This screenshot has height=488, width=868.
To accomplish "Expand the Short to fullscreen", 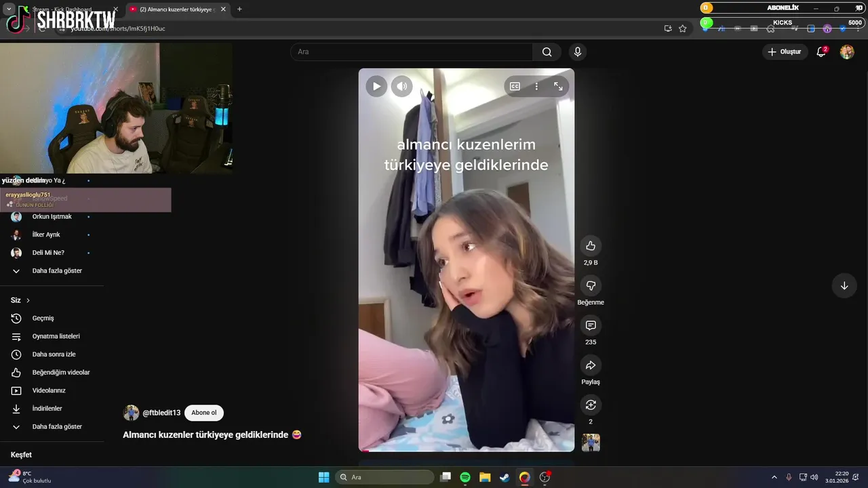I will 558,86.
